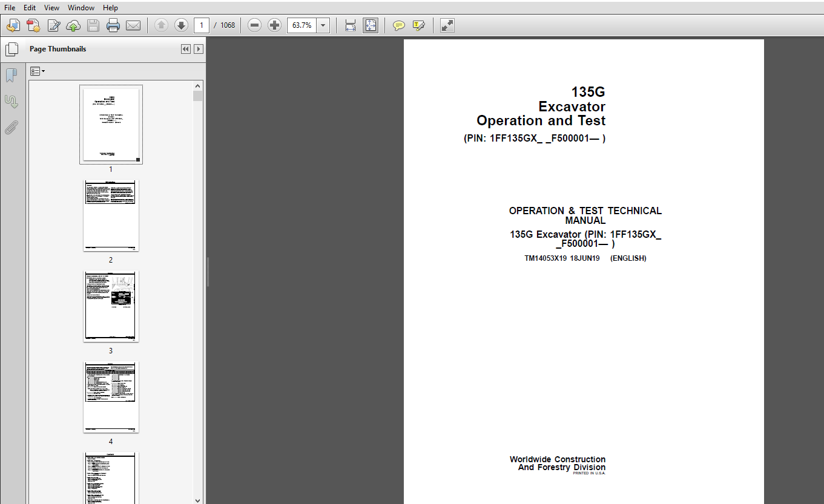Open the Attachments paperclip panel
The width and height of the screenshot is (824, 504).
[x=12, y=127]
